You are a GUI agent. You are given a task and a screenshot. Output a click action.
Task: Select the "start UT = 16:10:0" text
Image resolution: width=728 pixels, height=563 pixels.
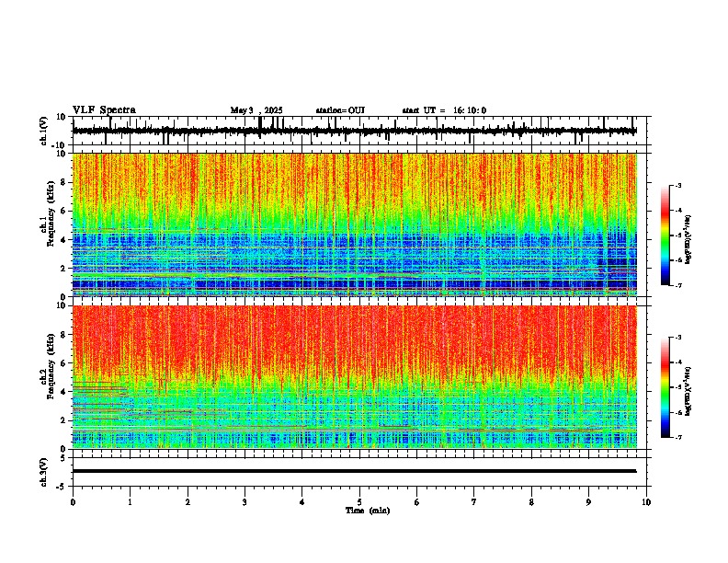tap(444, 110)
